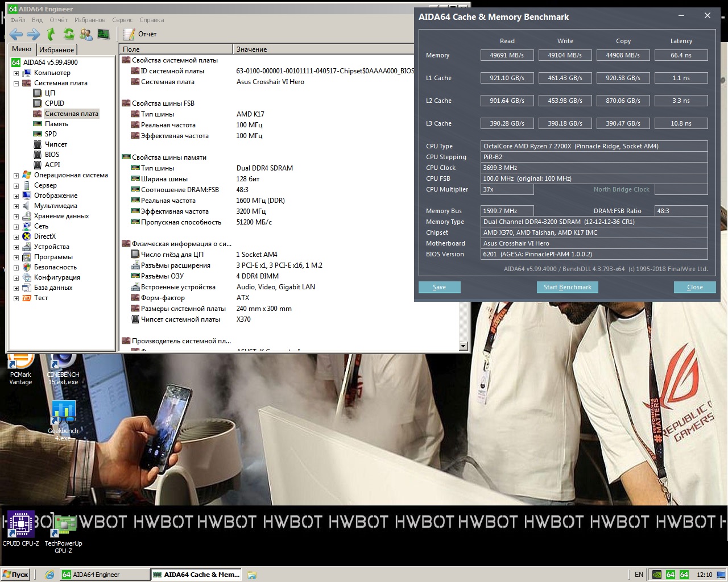Expand the Отображение tree node

[16, 196]
